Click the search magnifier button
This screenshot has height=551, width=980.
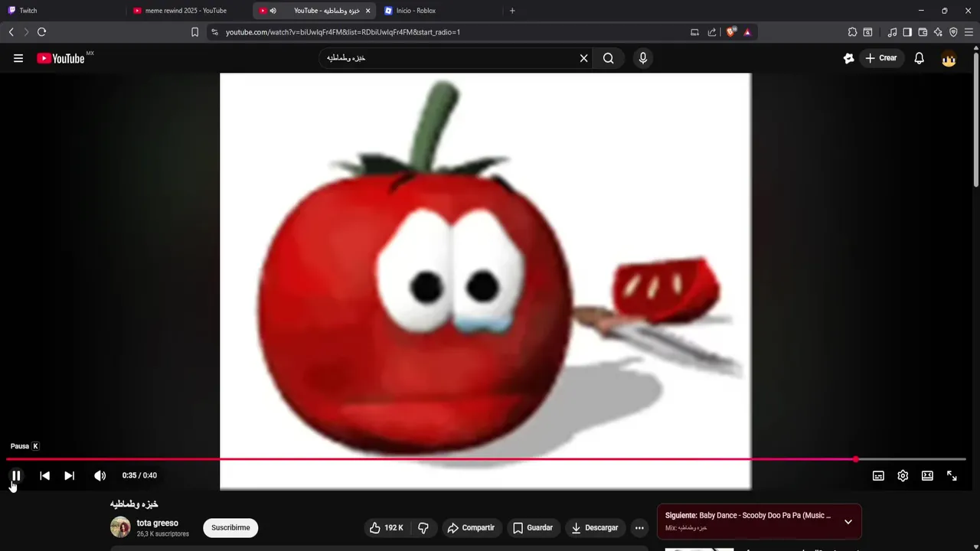[x=608, y=58]
